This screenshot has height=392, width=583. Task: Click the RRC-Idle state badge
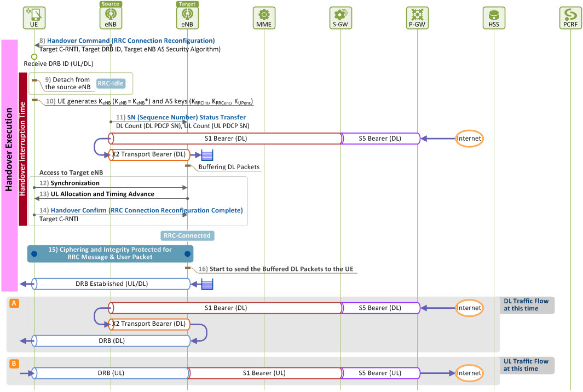[111, 83]
